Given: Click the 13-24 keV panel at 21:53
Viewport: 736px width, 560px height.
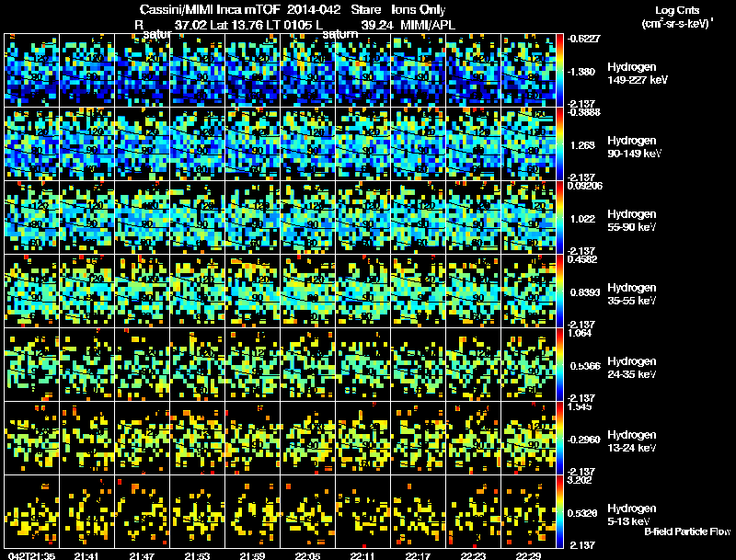Looking at the screenshot, I should (198, 438).
